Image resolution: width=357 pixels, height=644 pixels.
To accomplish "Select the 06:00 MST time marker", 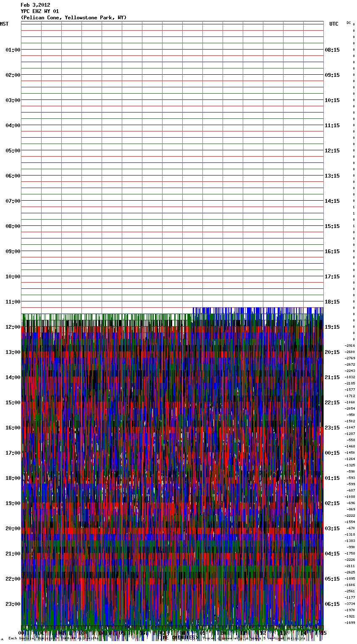I will coord(13,176).
